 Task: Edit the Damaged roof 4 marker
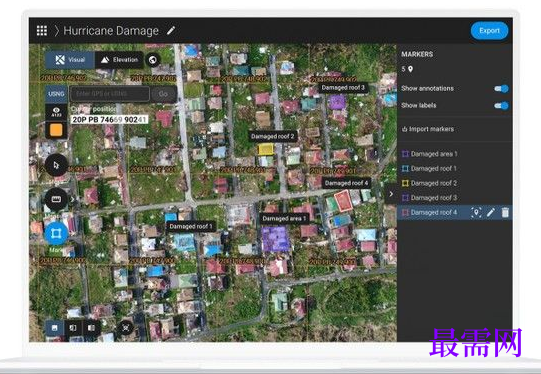(x=491, y=213)
